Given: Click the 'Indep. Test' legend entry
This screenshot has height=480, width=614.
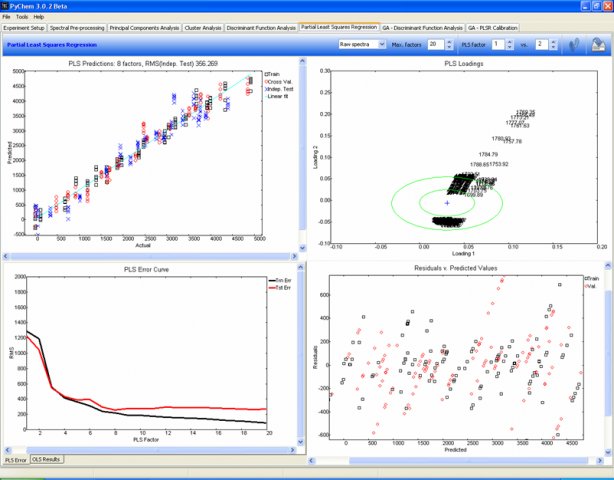Looking at the screenshot, I should 279,89.
